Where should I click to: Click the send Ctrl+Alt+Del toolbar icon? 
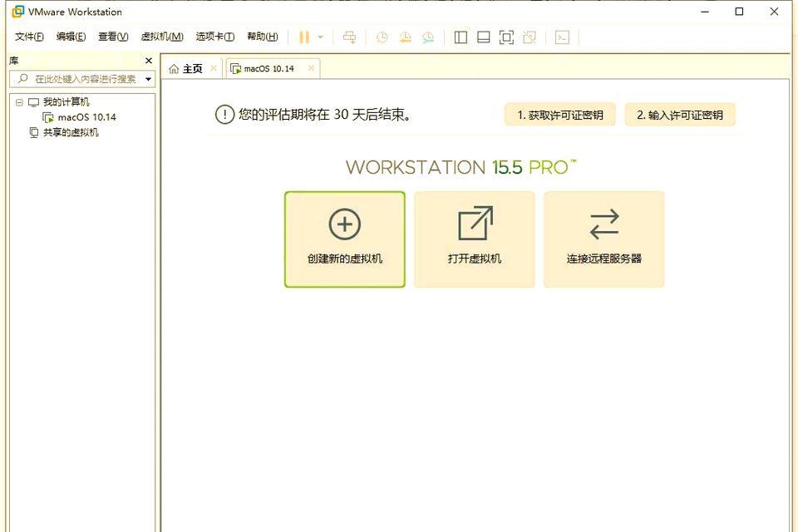350,37
